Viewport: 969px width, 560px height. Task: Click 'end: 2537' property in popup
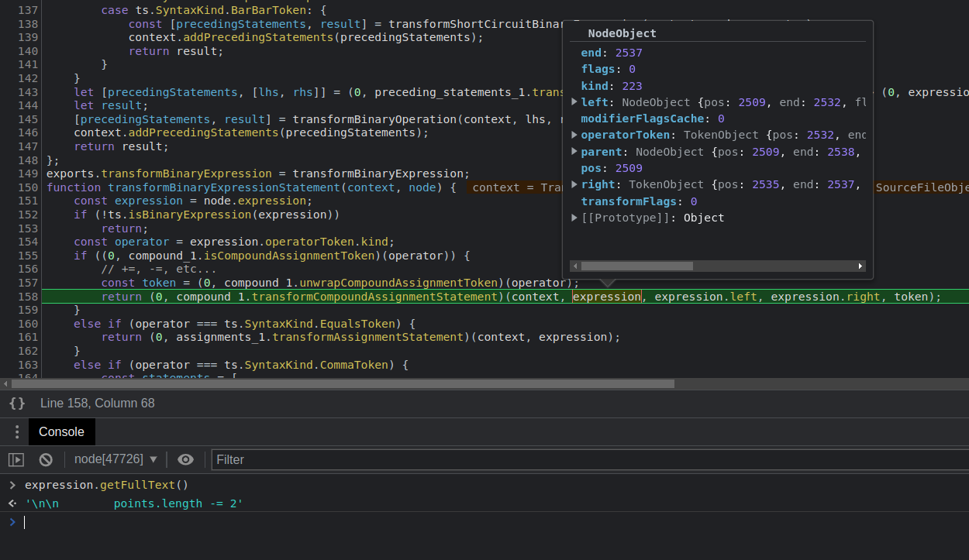coord(612,53)
